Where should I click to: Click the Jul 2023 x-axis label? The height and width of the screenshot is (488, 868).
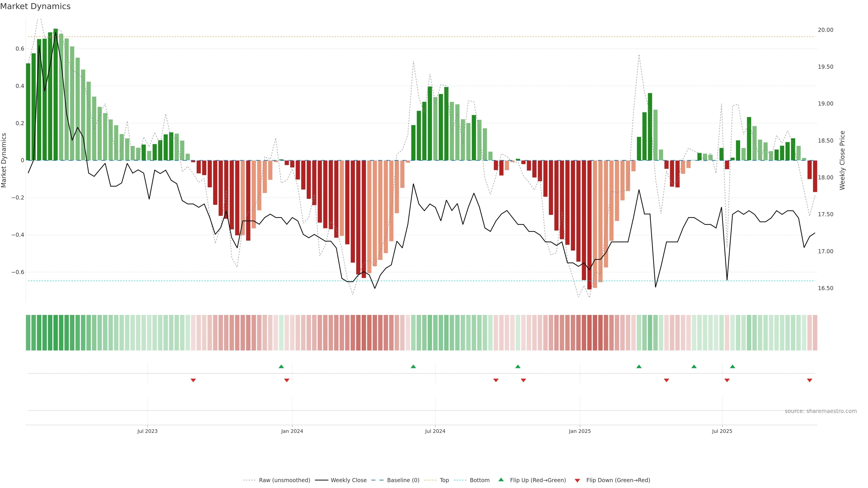(x=147, y=431)
